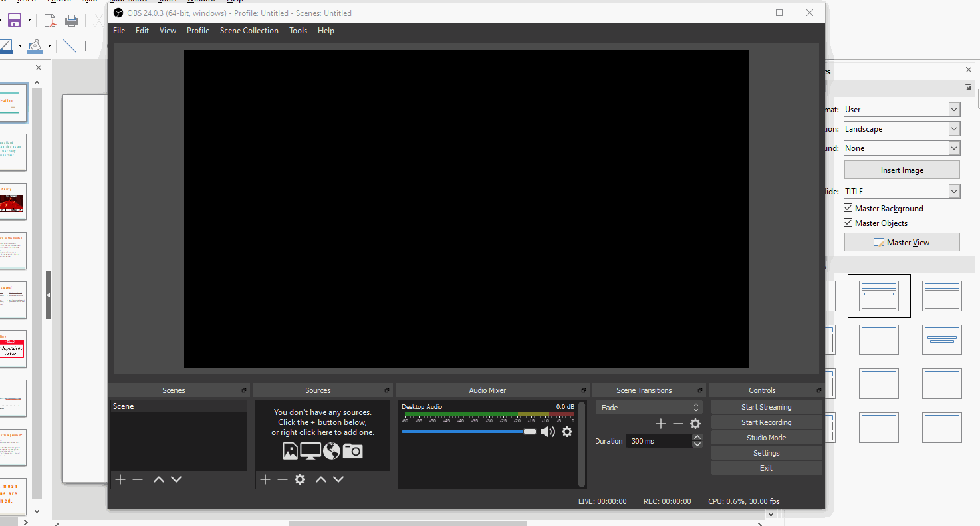Enable Studio Mode

pyautogui.click(x=767, y=438)
